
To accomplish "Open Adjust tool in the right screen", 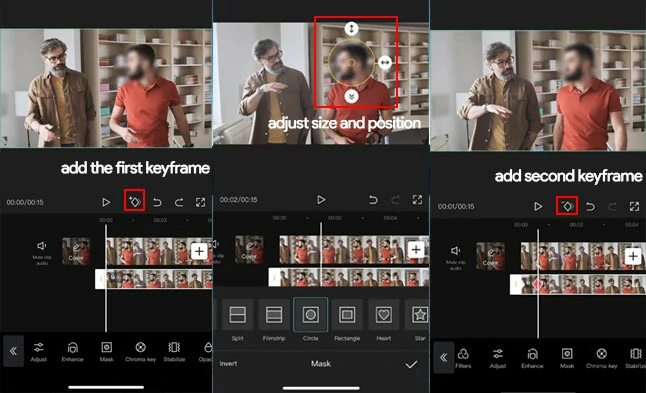I will pos(498,358).
